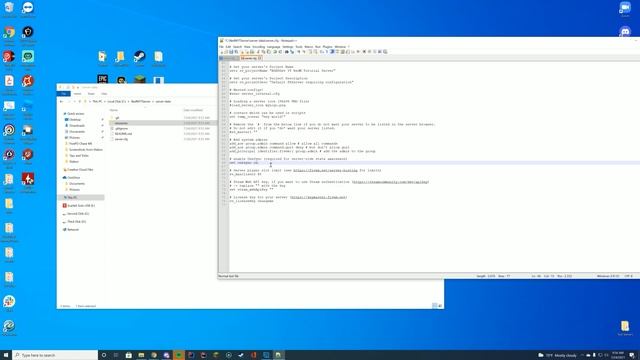This screenshot has height=360, width=640.
Task: Open the Windows Start menu
Action: 6,355
